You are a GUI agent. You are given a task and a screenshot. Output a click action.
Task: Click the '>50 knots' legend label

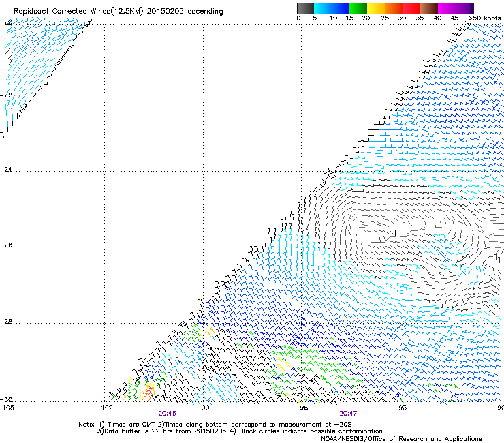(x=485, y=18)
